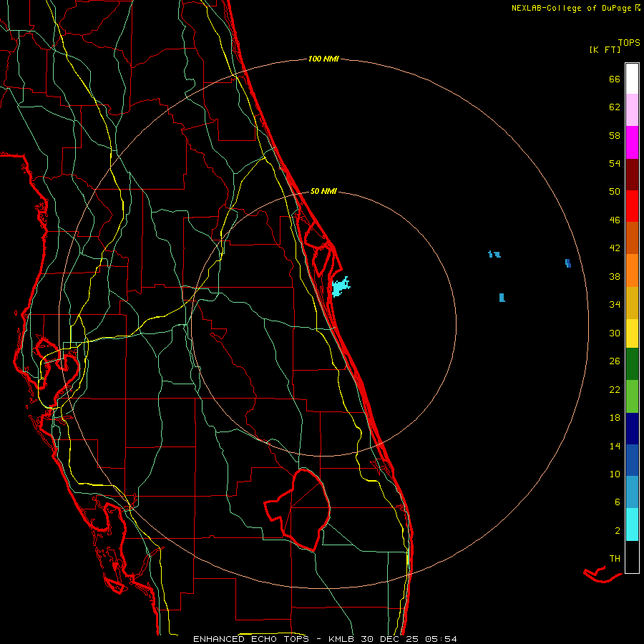Click the KMLB radar site identifier
This screenshot has height=644, width=644.
[x=341, y=639]
